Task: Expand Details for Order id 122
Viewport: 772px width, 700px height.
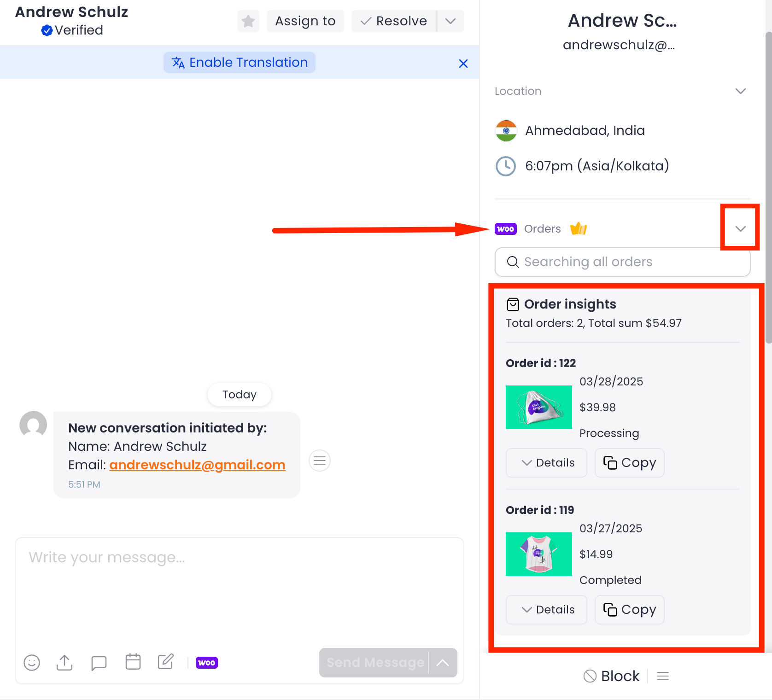Action: 546,462
